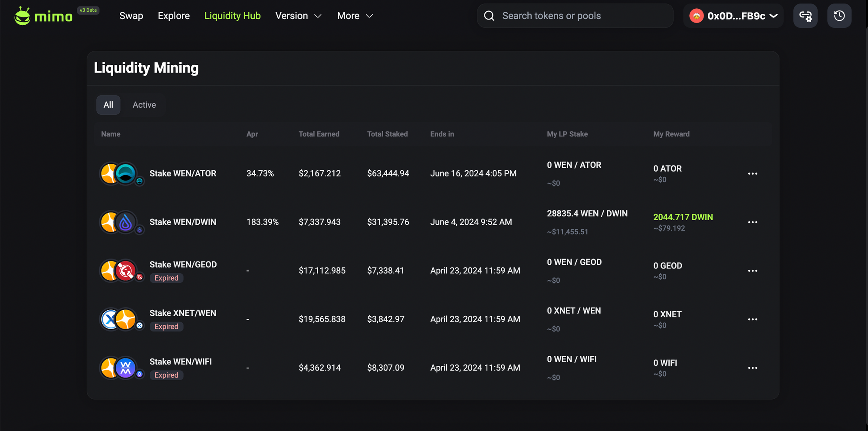
Task: Expand the wallet address 0x0D...FB9c dropdown
Action: [733, 15]
